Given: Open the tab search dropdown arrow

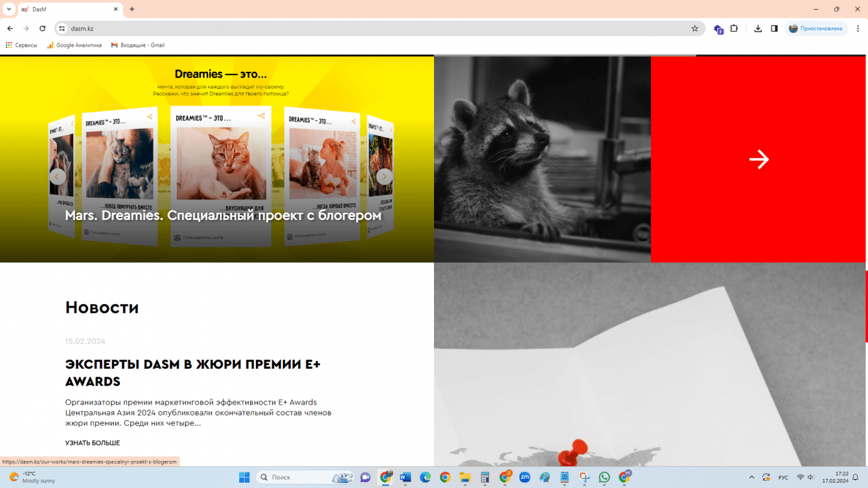Looking at the screenshot, I should pos(9,9).
